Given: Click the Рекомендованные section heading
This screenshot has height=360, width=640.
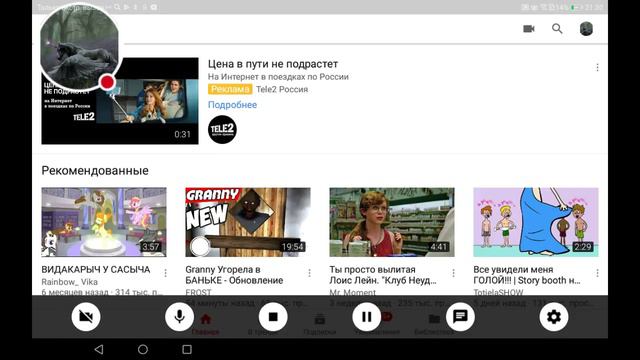Looking at the screenshot, I should pos(95,171).
